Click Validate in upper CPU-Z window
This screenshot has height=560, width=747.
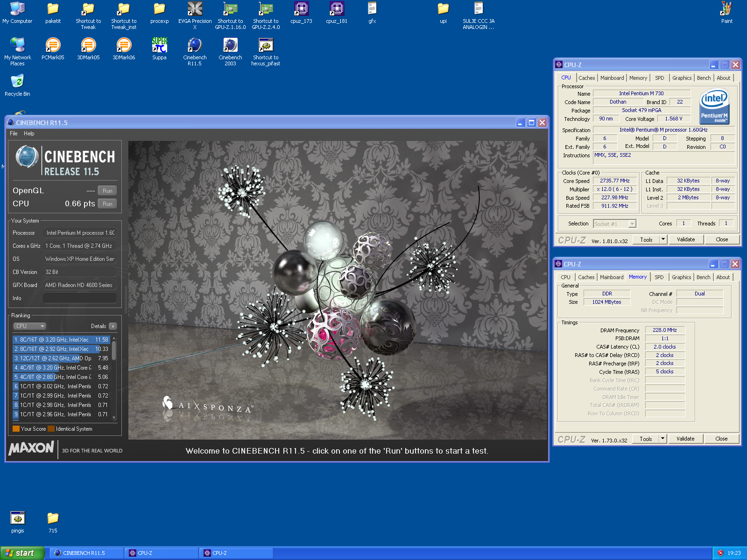click(686, 239)
